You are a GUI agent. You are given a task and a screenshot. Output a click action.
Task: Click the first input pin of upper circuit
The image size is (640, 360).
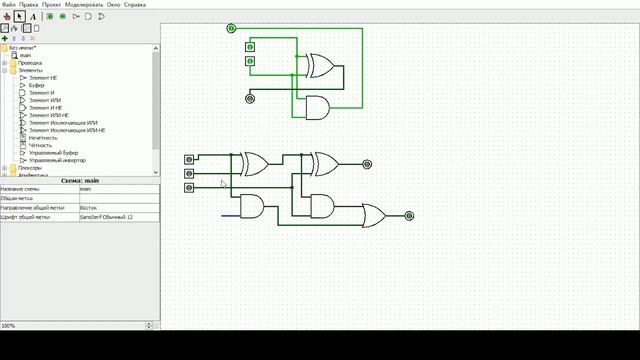(250, 47)
